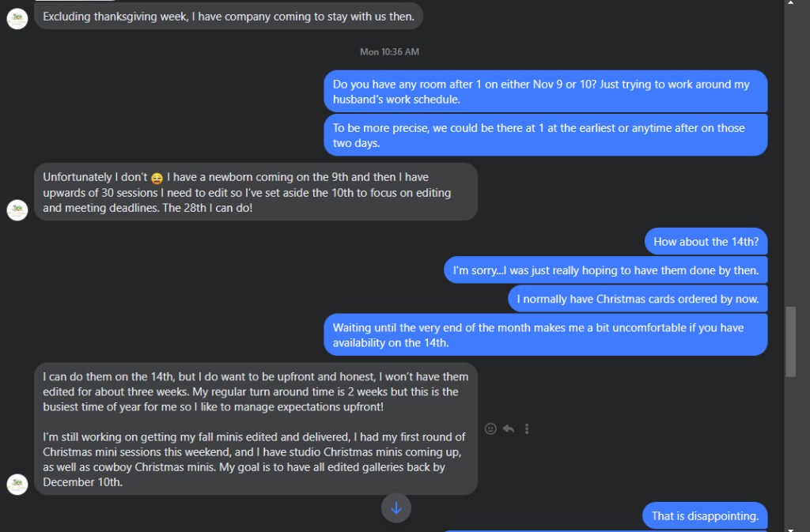This screenshot has height=532, width=810.
Task: Click the vertical scrollbar thumb
Action: click(790, 341)
